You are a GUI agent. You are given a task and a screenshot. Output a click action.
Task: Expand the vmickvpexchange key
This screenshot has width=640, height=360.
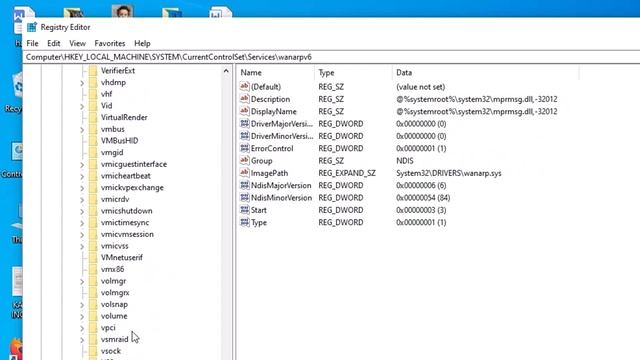click(x=82, y=188)
